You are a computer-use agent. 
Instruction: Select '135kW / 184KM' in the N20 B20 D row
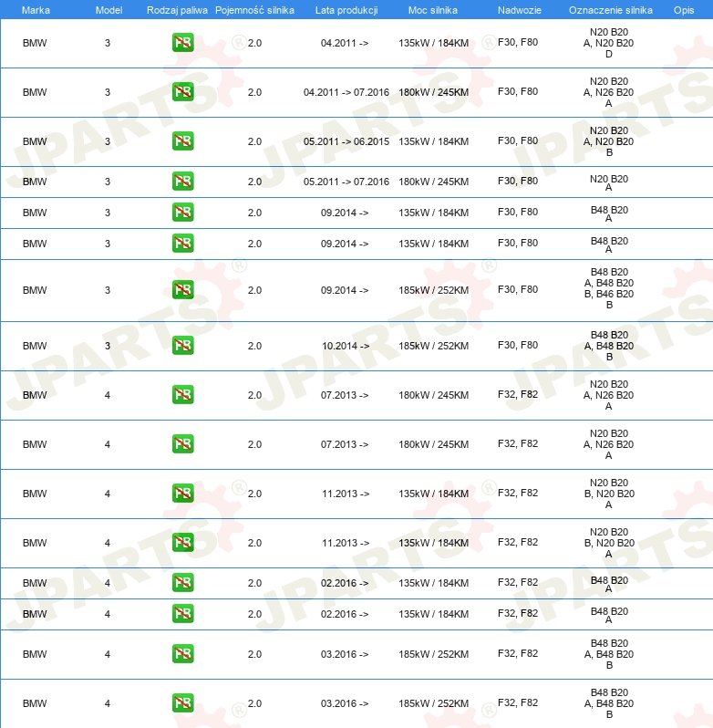click(433, 43)
